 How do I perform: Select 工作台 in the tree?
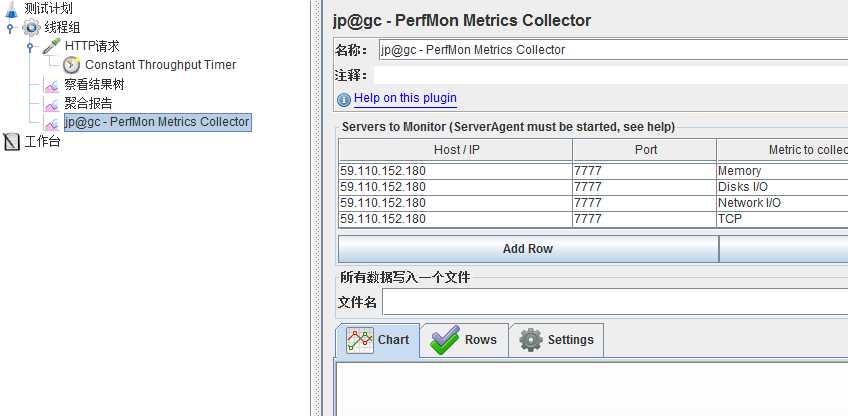pyautogui.click(x=42, y=142)
